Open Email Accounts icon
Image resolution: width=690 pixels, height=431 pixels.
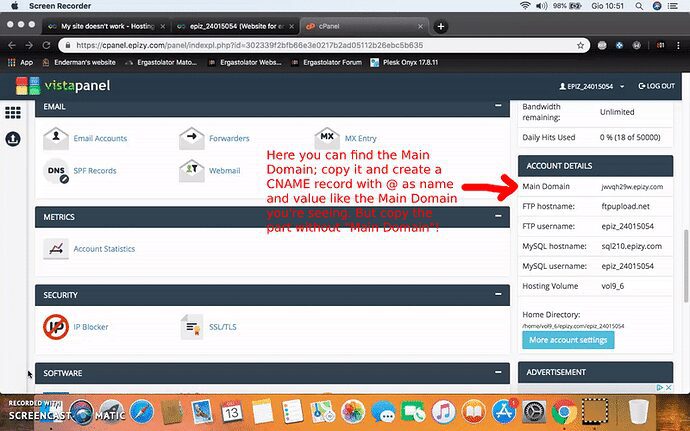pyautogui.click(x=56, y=138)
